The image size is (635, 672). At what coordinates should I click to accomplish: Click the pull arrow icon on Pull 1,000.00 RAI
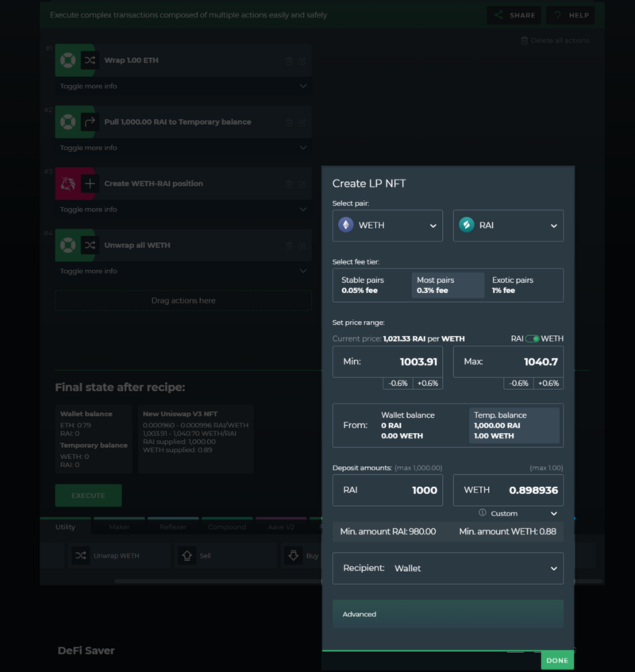90,122
